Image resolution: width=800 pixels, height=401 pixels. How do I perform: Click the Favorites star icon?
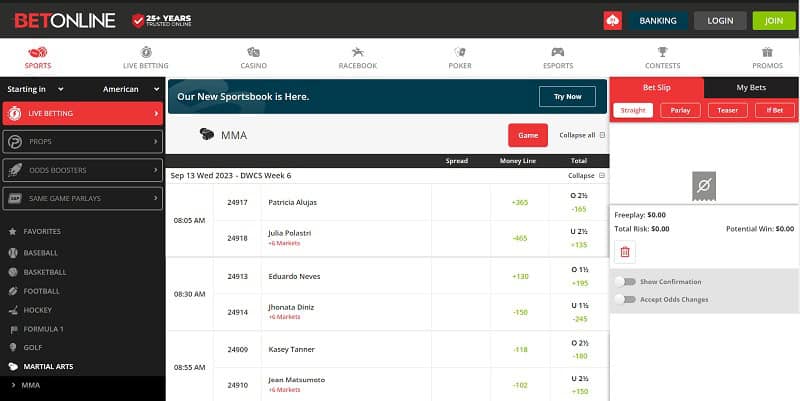click(x=13, y=232)
